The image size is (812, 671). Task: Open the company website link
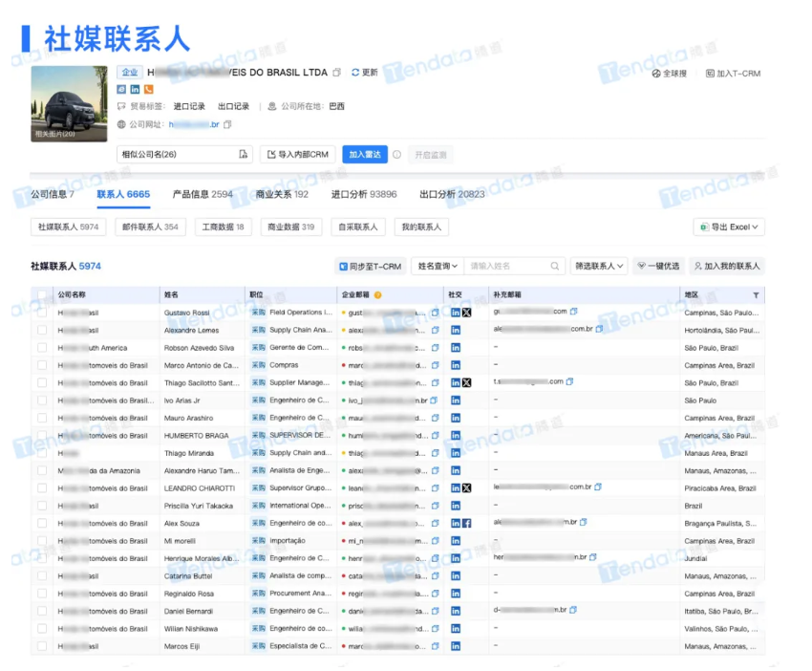point(194,124)
